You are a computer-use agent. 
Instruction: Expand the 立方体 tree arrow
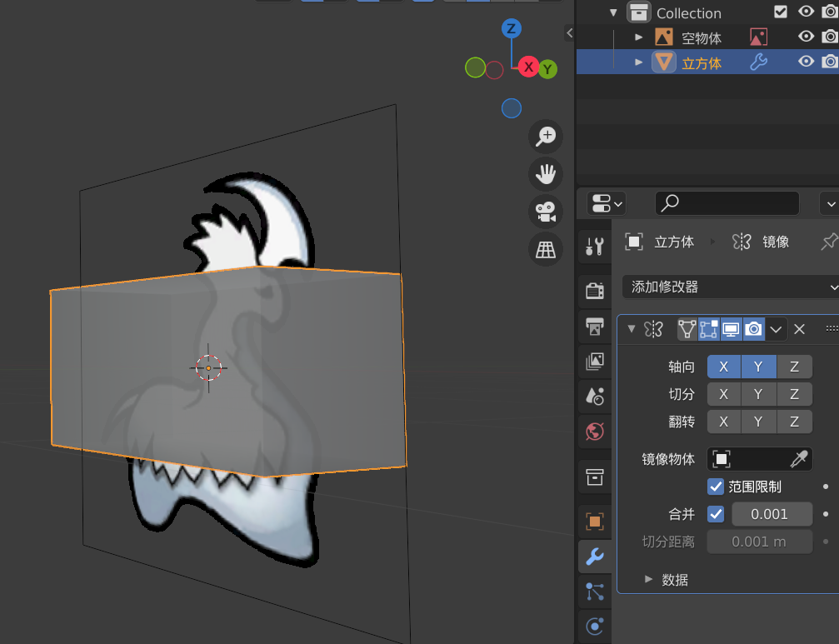click(638, 62)
